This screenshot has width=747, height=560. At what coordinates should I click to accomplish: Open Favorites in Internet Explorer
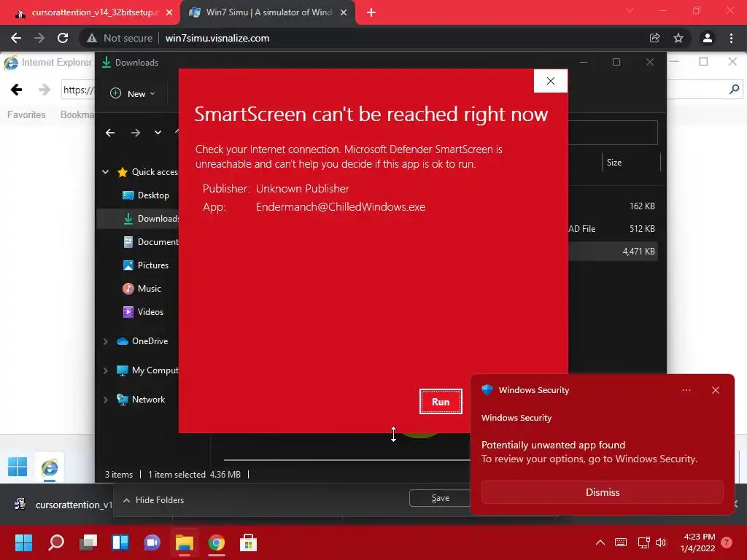26,114
